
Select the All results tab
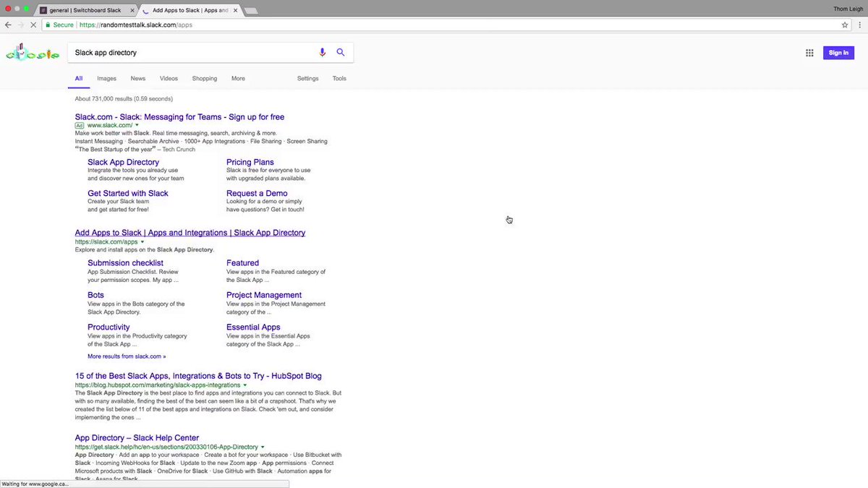click(79, 78)
